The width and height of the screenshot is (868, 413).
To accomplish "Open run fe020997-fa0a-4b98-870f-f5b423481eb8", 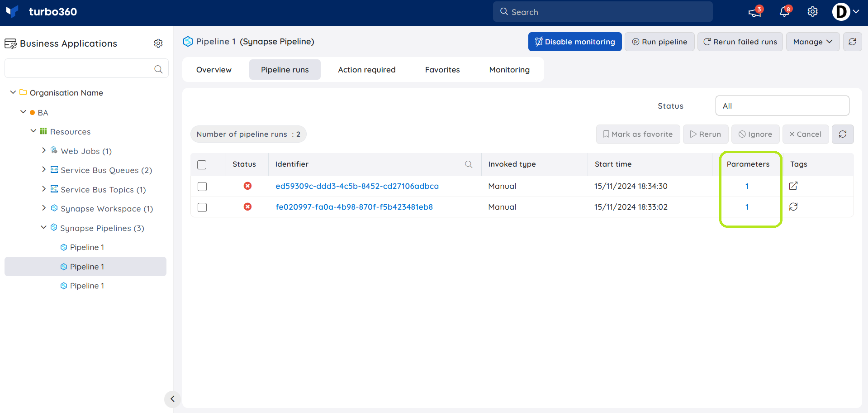I will 354,207.
